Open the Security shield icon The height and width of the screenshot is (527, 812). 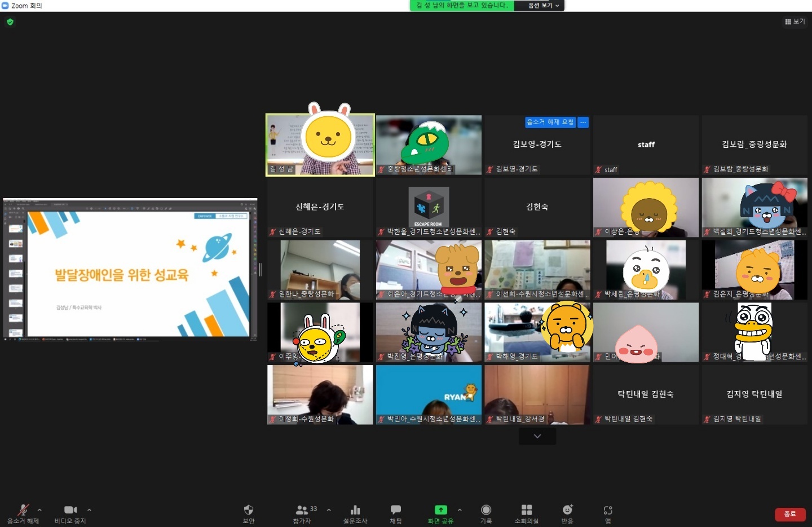tap(249, 510)
